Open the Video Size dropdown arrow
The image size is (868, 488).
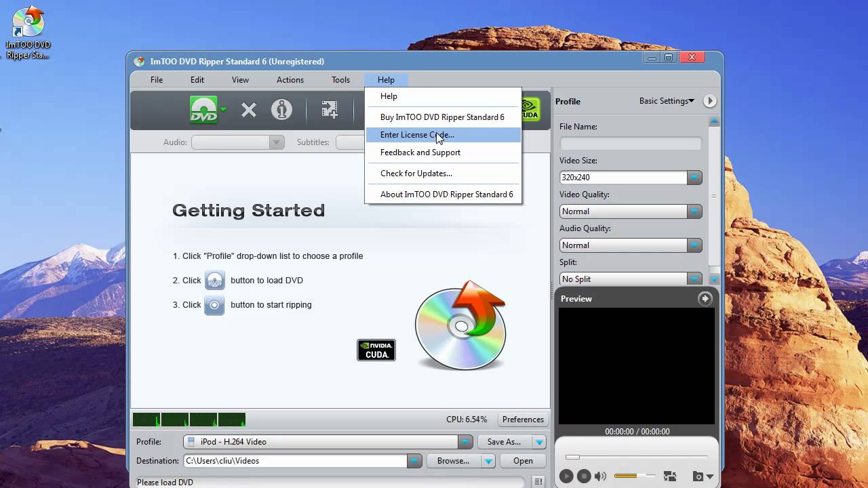click(x=694, y=178)
